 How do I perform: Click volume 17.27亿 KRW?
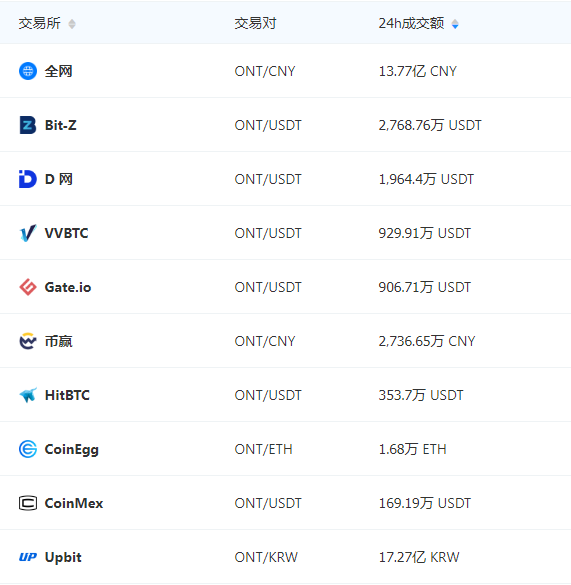419,557
